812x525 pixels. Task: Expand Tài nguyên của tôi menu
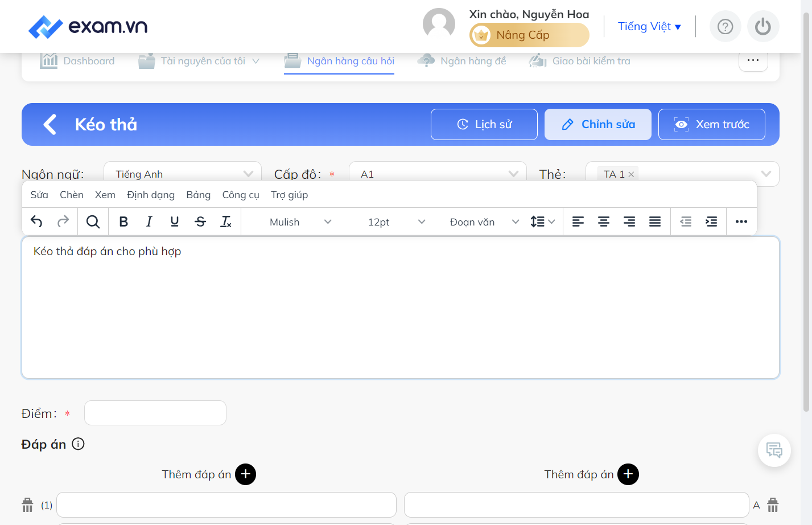coord(199,61)
